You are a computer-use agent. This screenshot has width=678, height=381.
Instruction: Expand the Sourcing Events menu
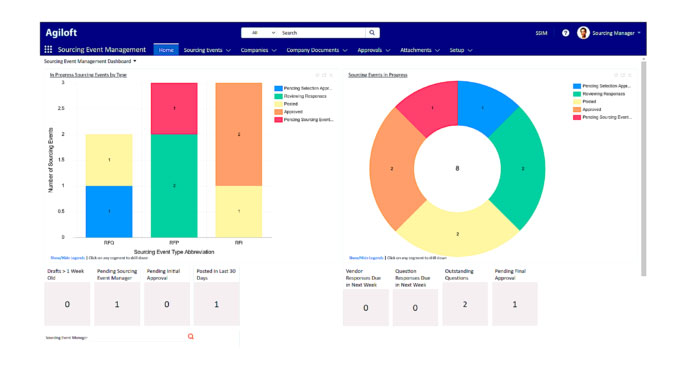[x=207, y=50]
